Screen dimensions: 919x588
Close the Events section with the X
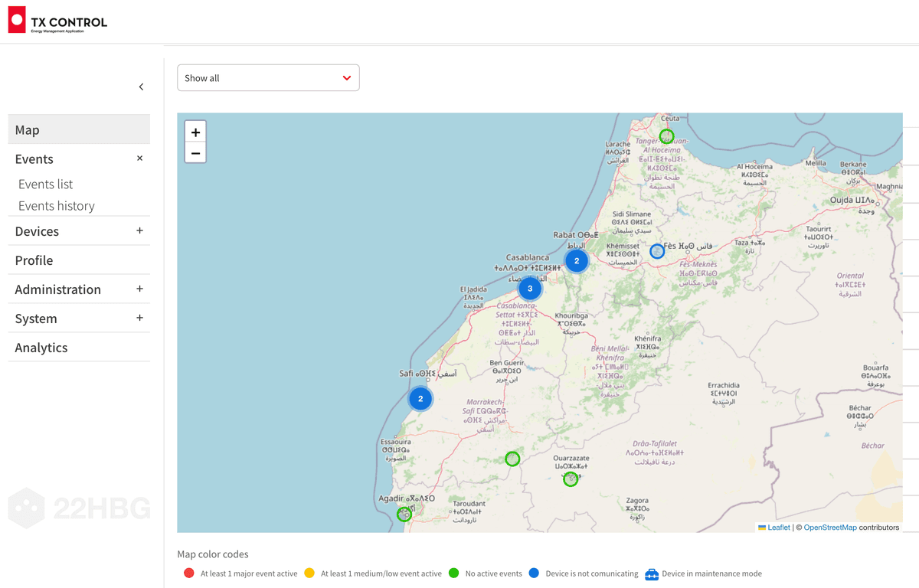tap(139, 158)
